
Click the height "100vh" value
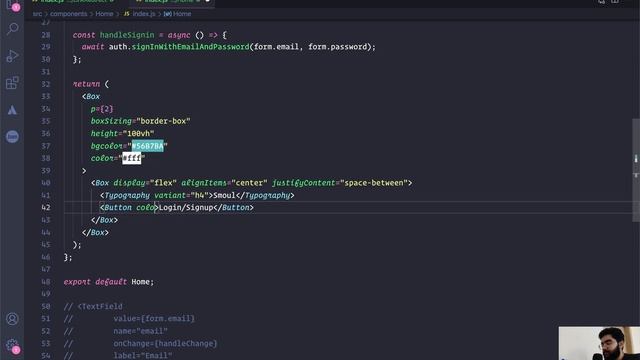138,133
